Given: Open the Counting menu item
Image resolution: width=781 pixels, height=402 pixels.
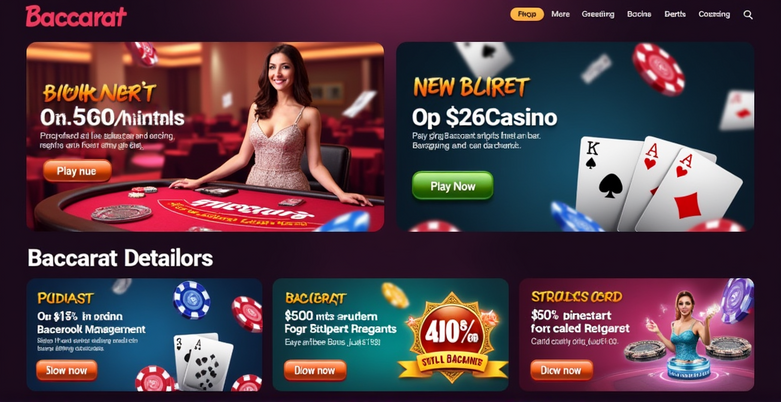Looking at the screenshot, I should [x=714, y=14].
